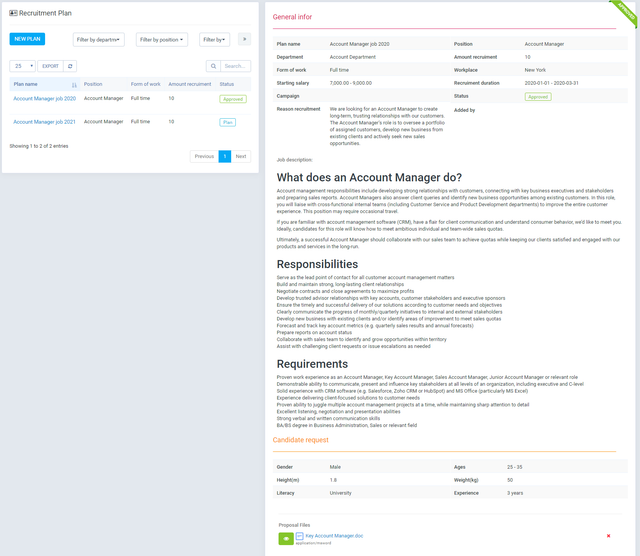Viewport: 640px width, 556px height.
Task: Click the Recruitment Plan header icon
Action: tap(13, 13)
